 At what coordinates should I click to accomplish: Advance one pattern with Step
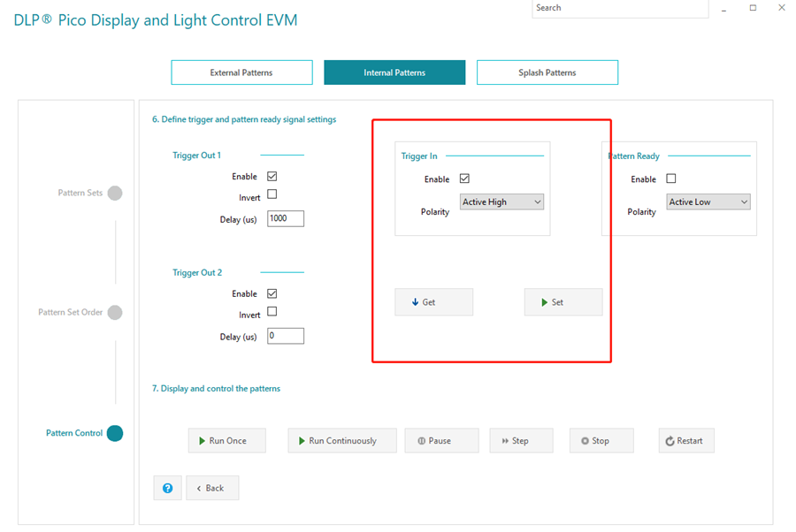coord(521,441)
